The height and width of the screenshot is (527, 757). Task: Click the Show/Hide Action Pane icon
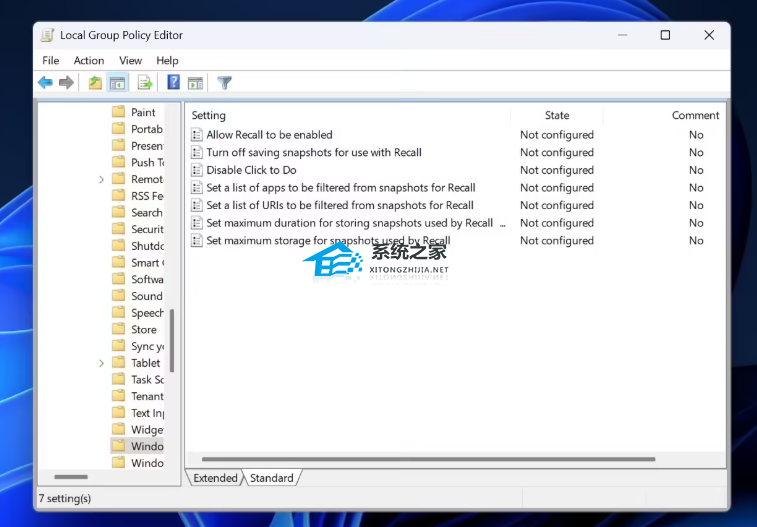click(195, 83)
